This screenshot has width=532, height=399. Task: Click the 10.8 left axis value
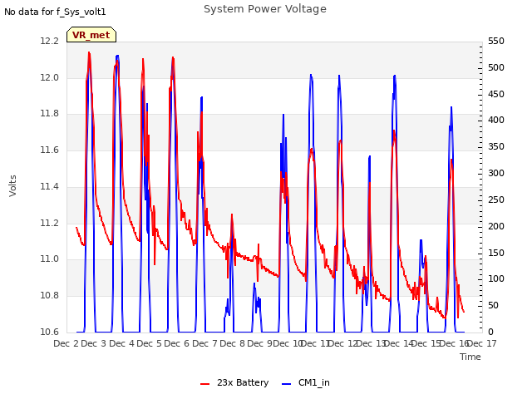[x=50, y=296]
